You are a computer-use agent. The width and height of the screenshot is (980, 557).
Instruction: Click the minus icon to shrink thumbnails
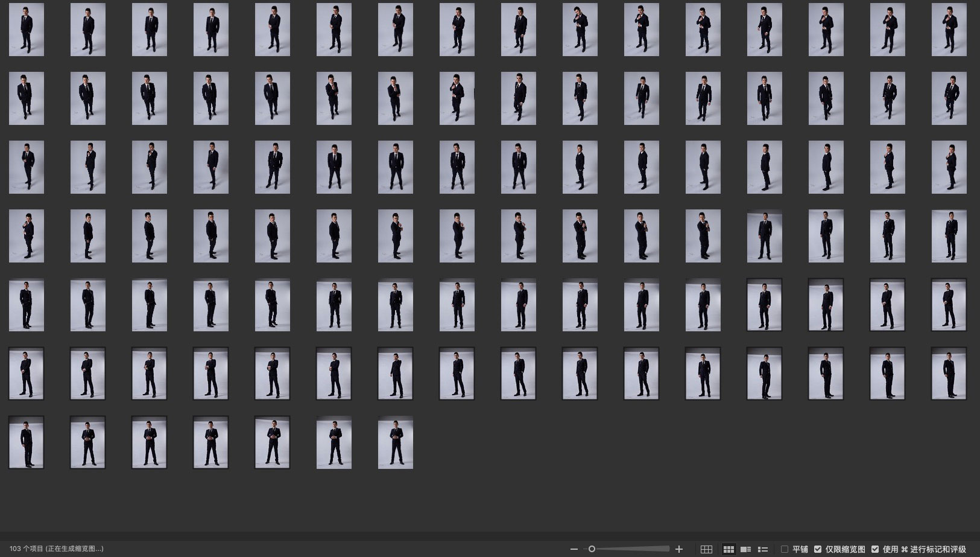574,549
